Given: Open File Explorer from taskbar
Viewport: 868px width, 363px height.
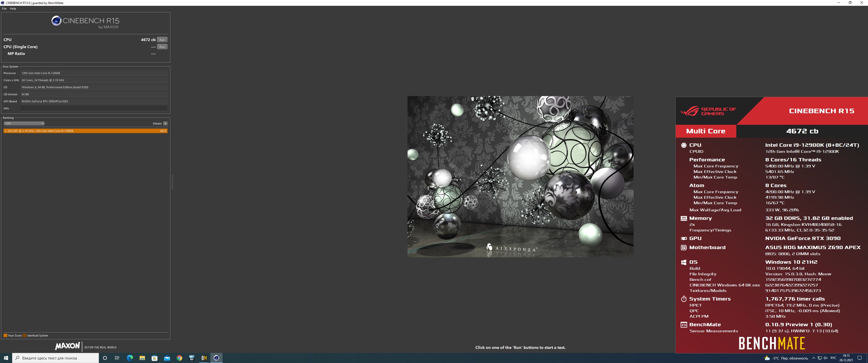Looking at the screenshot, I should [142, 358].
